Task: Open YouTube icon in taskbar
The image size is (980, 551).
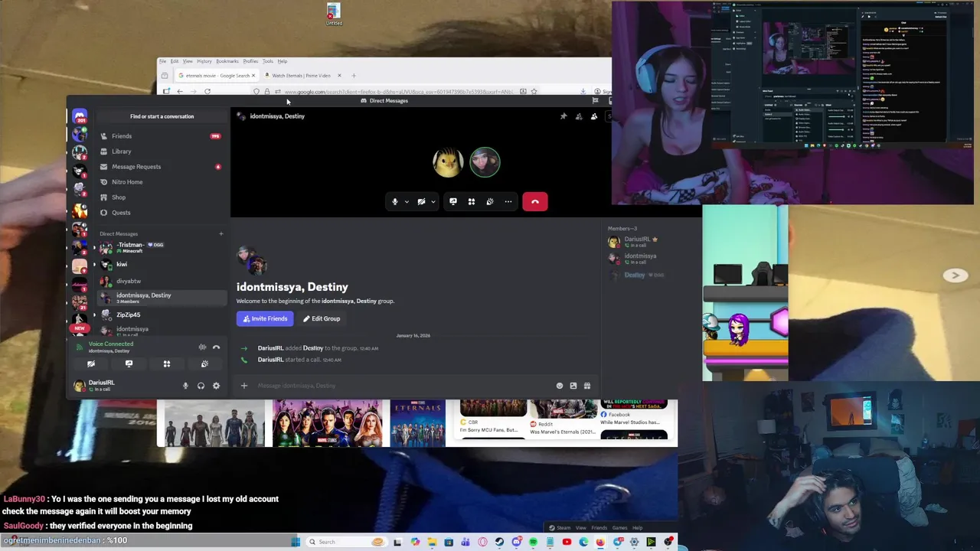Action: coord(567,542)
